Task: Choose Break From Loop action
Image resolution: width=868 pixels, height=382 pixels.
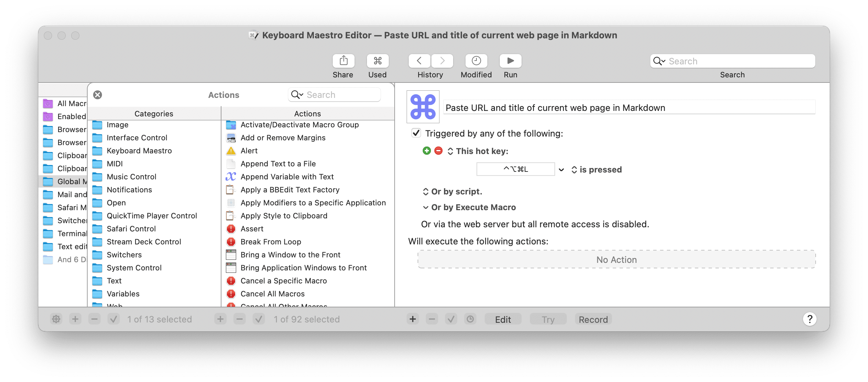Action: 308,242
